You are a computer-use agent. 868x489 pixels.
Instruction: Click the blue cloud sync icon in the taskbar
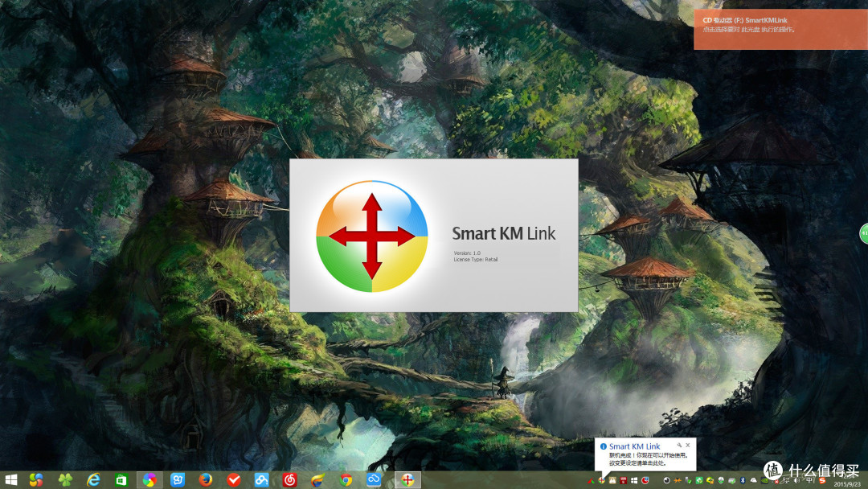pos(374,479)
